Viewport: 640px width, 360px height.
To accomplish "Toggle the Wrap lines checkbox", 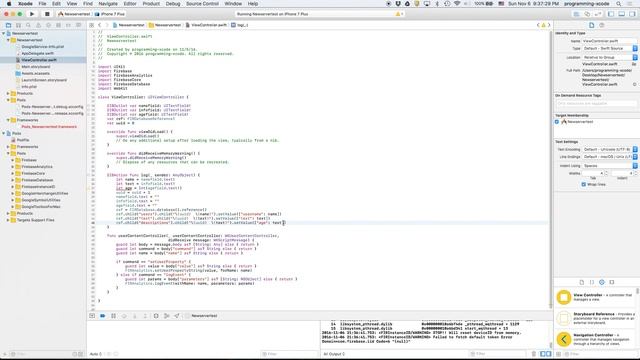I will (583, 184).
